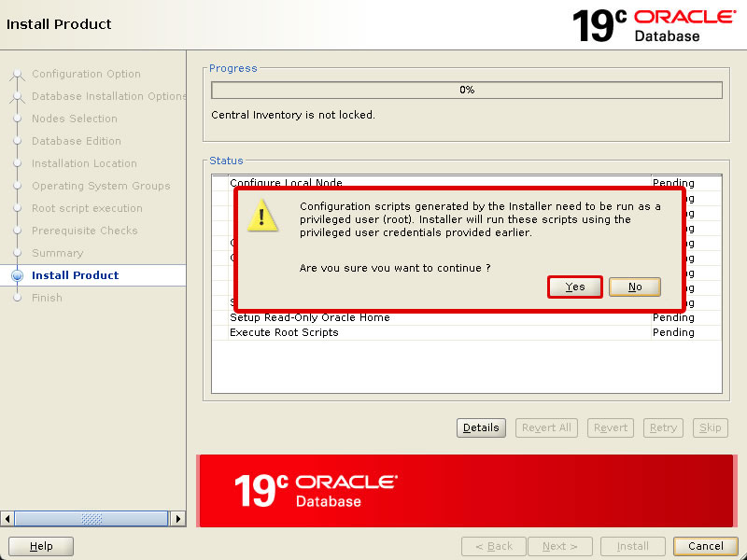
Task: Click the sidebar horizontal scrollbar thumb
Action: point(91,519)
